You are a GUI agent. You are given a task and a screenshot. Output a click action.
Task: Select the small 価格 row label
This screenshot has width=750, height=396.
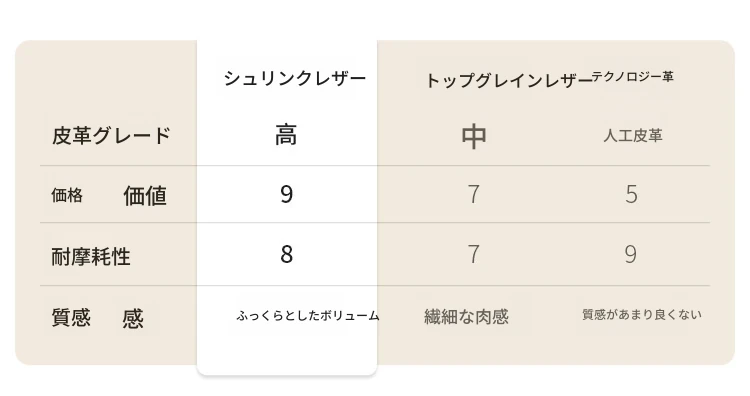[67, 195]
